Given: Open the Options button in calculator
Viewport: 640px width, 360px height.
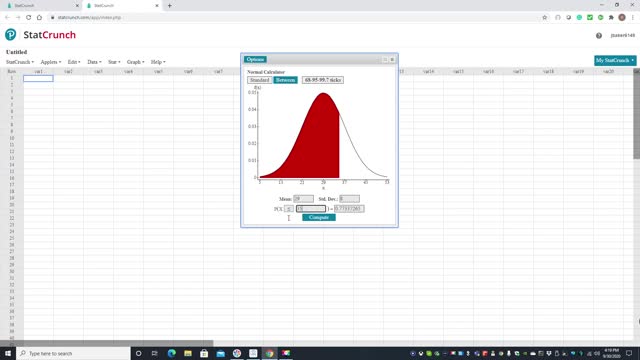Looking at the screenshot, I should tap(255, 60).
